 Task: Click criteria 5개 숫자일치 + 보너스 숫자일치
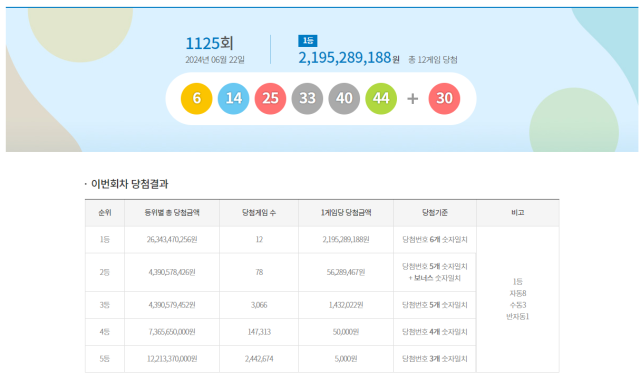(x=435, y=272)
